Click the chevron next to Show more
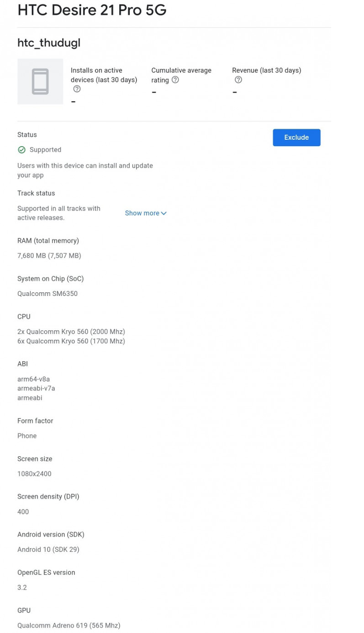This screenshot has width=364, height=633. coord(164,213)
